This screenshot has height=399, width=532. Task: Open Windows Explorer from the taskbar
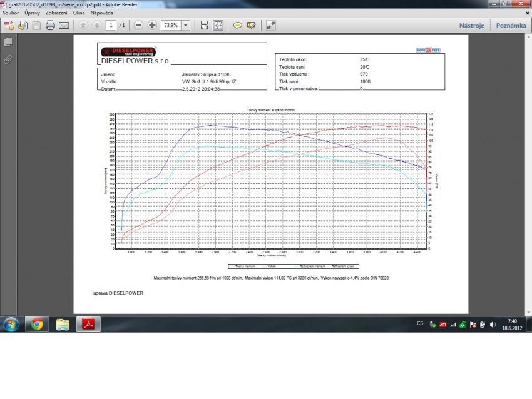point(63,325)
